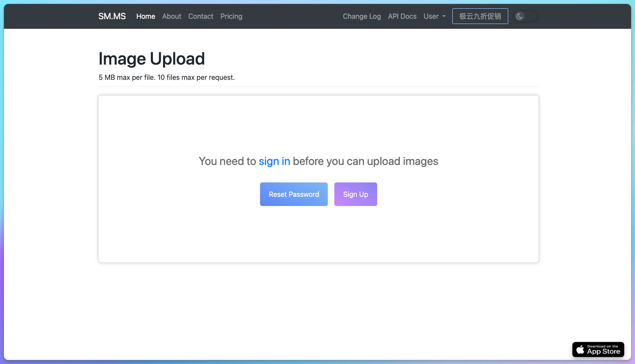Follow the blue sign in link
The width and height of the screenshot is (635, 364).
click(274, 161)
